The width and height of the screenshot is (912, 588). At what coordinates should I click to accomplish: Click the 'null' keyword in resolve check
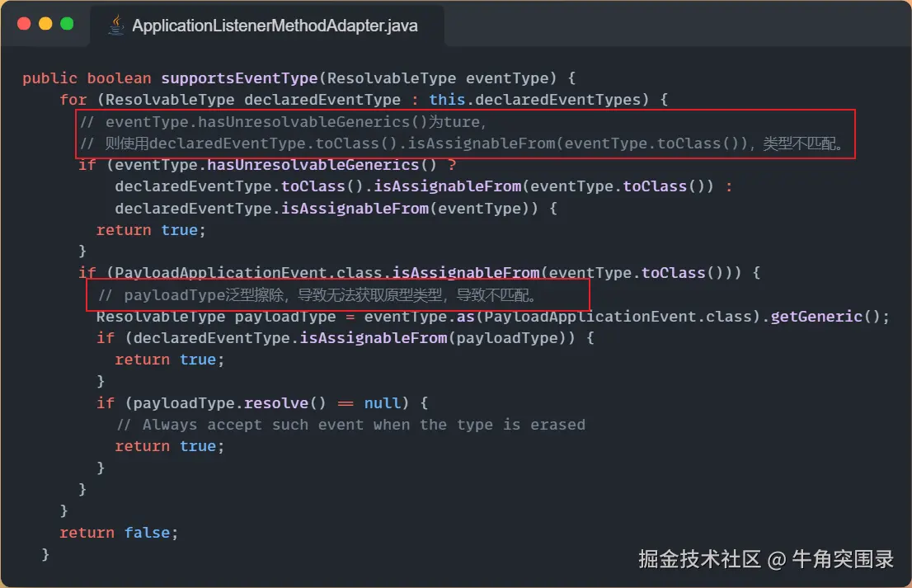[382, 403]
